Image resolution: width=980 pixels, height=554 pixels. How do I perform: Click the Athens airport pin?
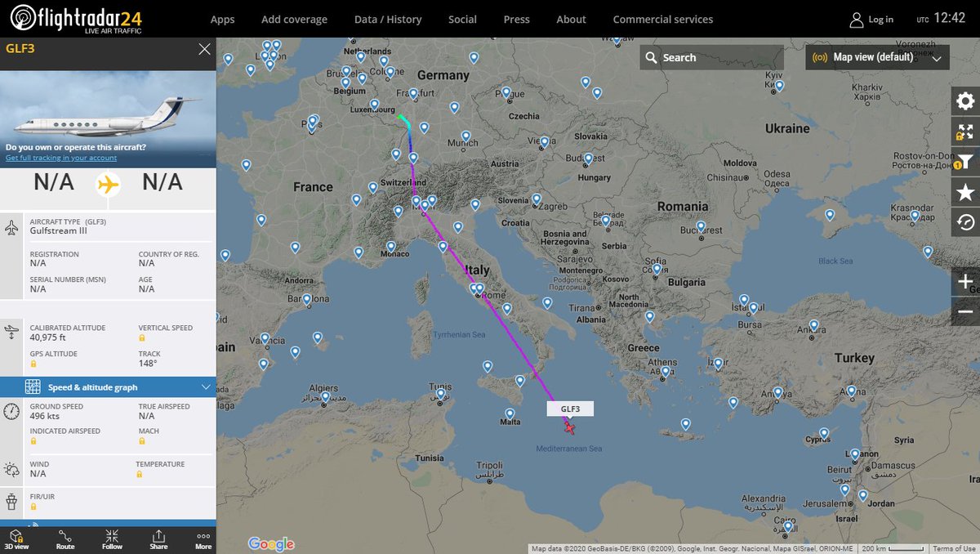tap(667, 372)
